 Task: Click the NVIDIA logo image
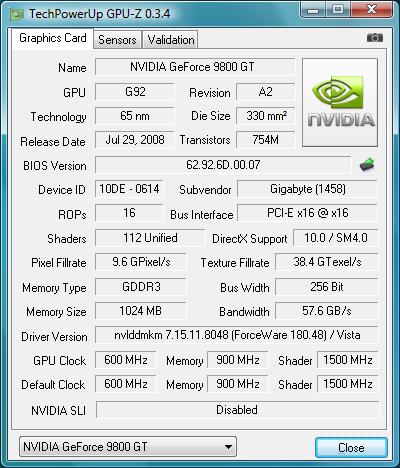[x=340, y=102]
